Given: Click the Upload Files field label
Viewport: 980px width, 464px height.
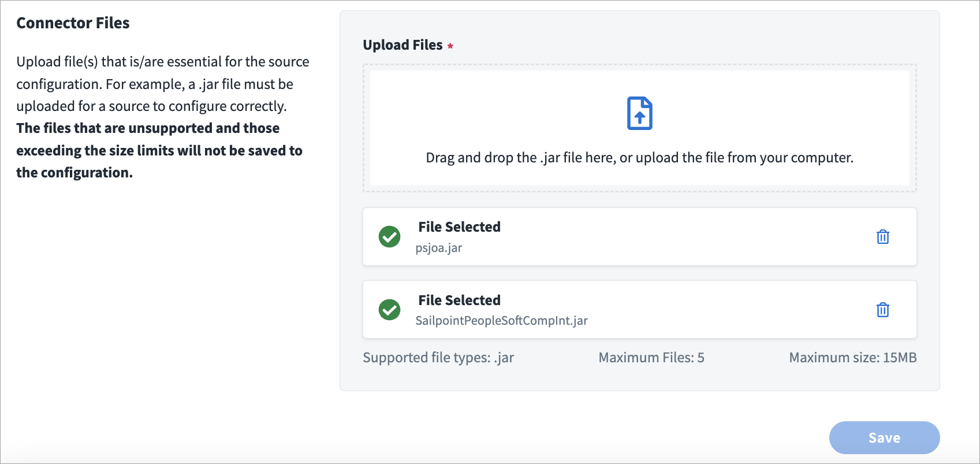Looking at the screenshot, I should coord(403,45).
